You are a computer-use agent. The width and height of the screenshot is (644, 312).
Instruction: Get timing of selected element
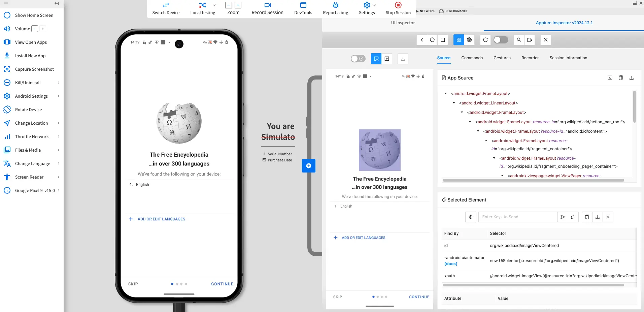pos(608,217)
